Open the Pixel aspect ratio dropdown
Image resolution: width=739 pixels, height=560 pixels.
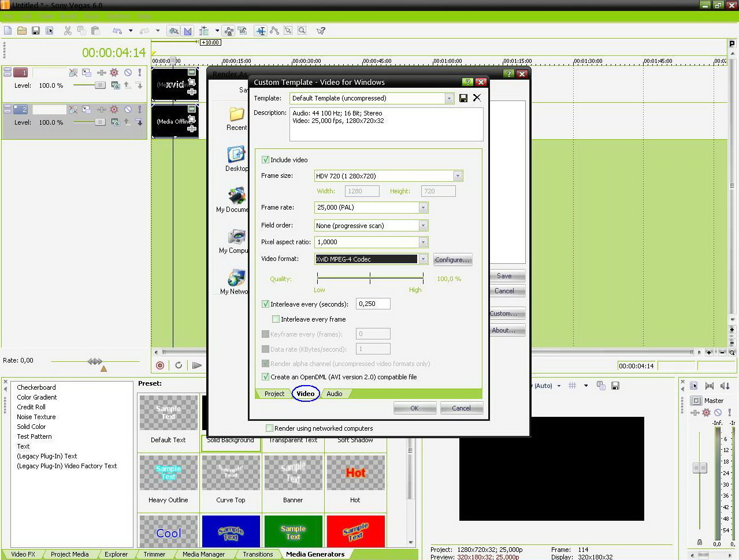pyautogui.click(x=423, y=242)
